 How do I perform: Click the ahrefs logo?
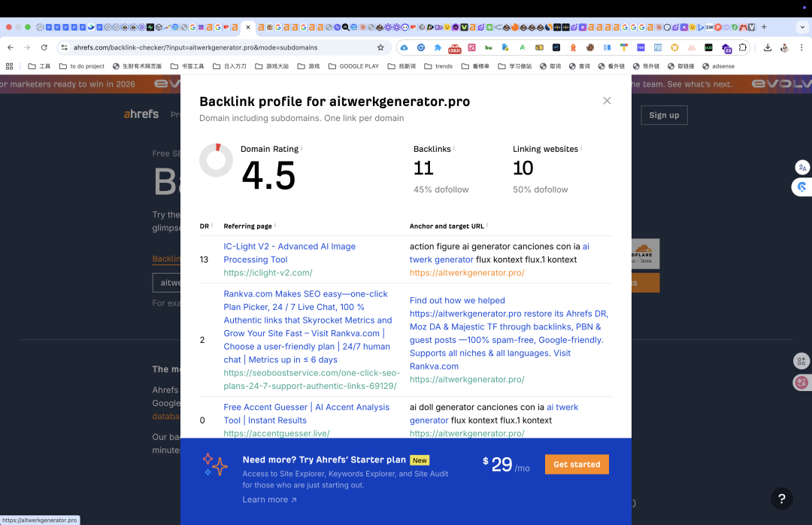[x=141, y=114]
